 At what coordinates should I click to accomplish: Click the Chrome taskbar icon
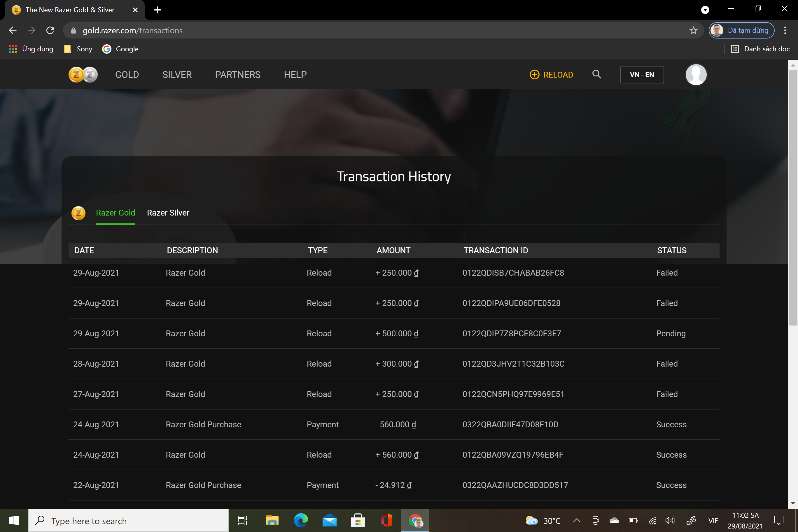coord(415,520)
